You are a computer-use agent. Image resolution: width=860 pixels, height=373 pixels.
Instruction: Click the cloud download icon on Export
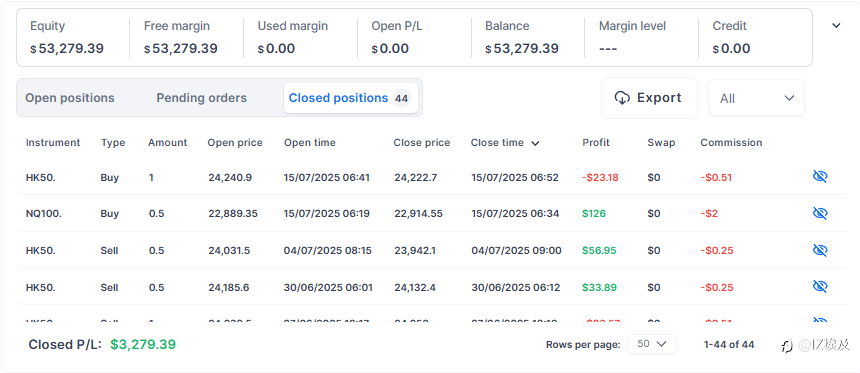click(622, 98)
